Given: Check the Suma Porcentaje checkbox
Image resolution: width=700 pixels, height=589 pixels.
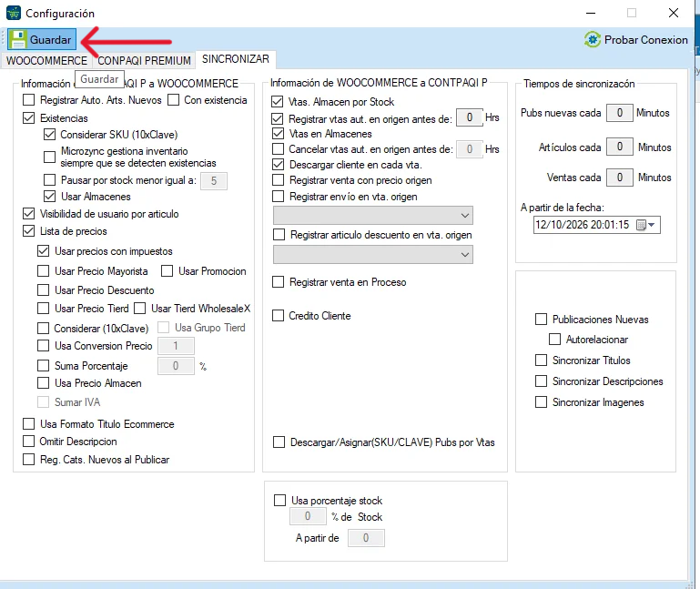Looking at the screenshot, I should tap(44, 366).
